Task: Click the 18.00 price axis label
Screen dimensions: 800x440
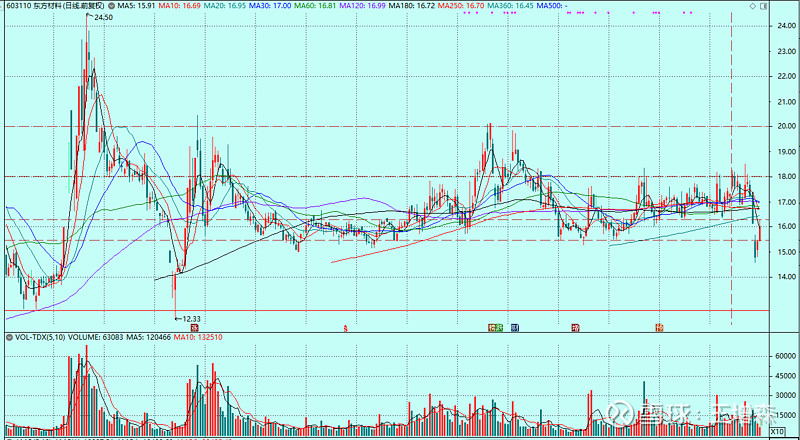Action: 786,177
